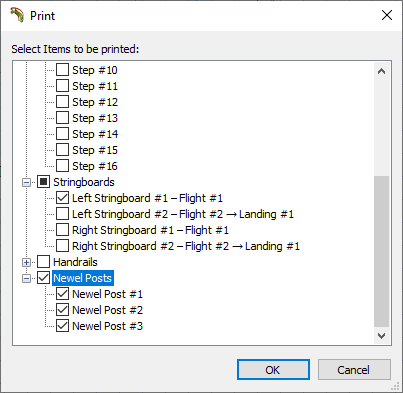Click the scrollbar down arrow
This screenshot has height=393, width=403.
381,335
